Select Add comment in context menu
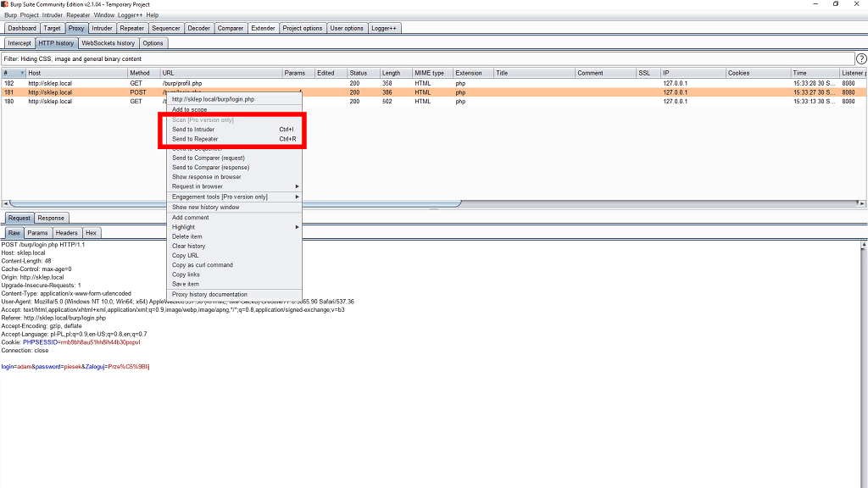The height and width of the screenshot is (488, 868). 235,218
